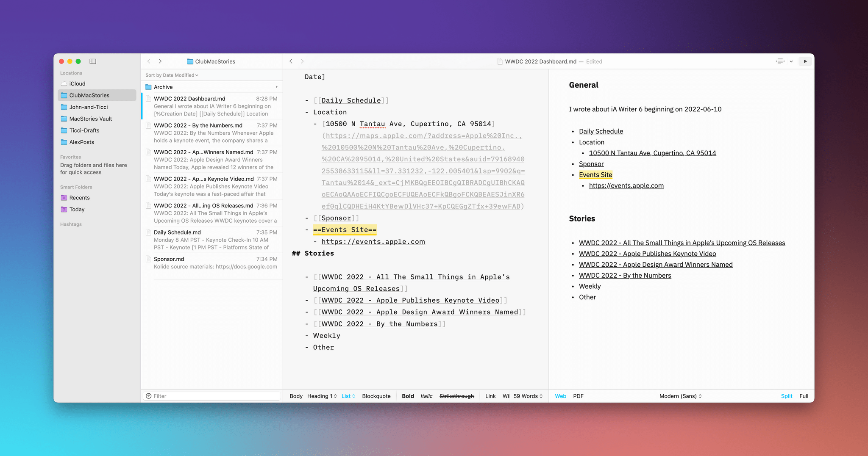
Task: Open Apple Design Award Winners preview link
Action: pyautogui.click(x=656, y=265)
